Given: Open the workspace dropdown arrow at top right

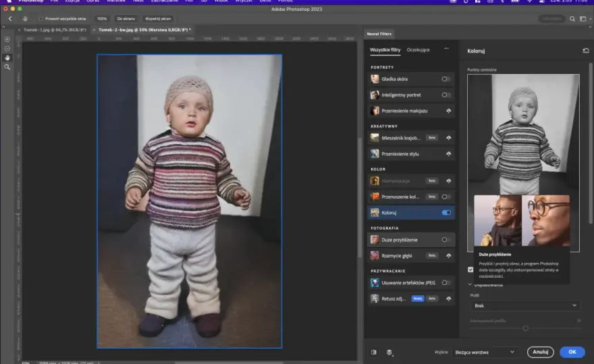Looking at the screenshot, I should [x=590, y=19].
